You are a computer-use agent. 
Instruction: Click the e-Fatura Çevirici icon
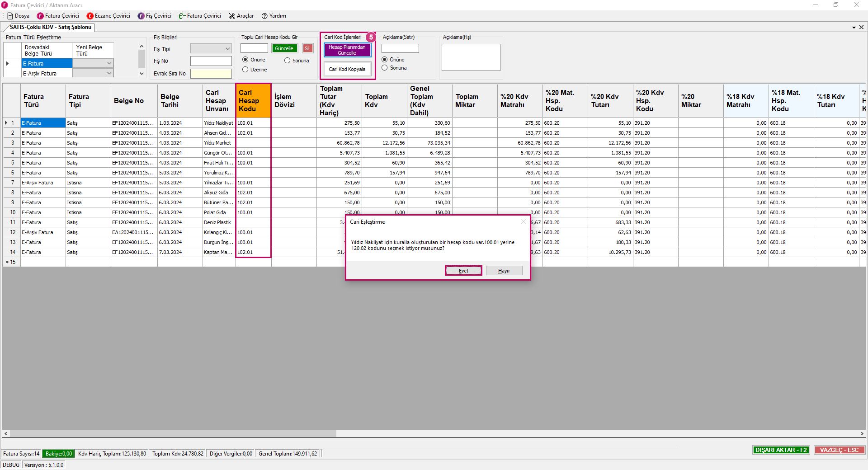(182, 16)
